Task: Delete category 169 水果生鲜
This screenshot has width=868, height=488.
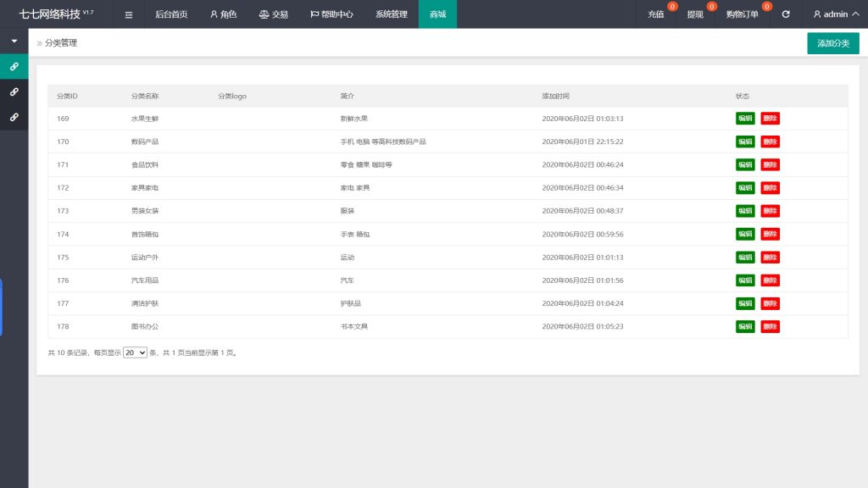Action: coord(770,119)
